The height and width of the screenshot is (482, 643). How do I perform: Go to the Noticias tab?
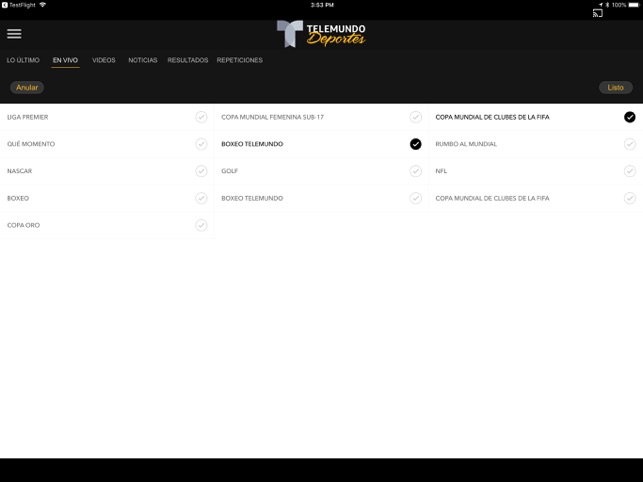pos(143,60)
